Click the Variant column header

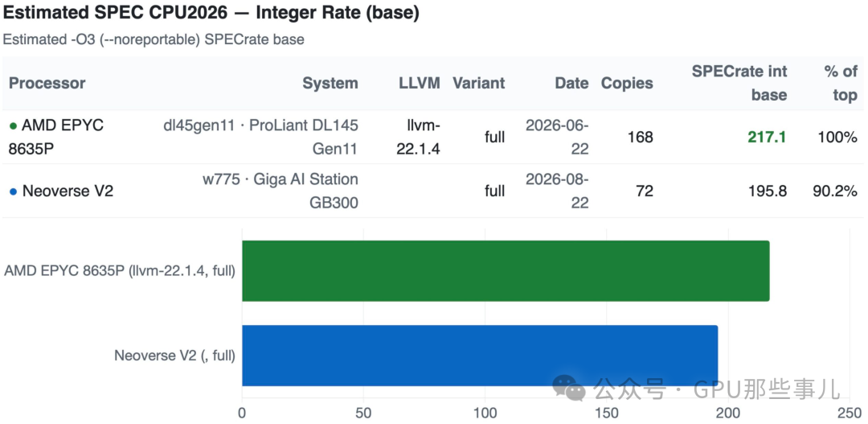(x=478, y=83)
